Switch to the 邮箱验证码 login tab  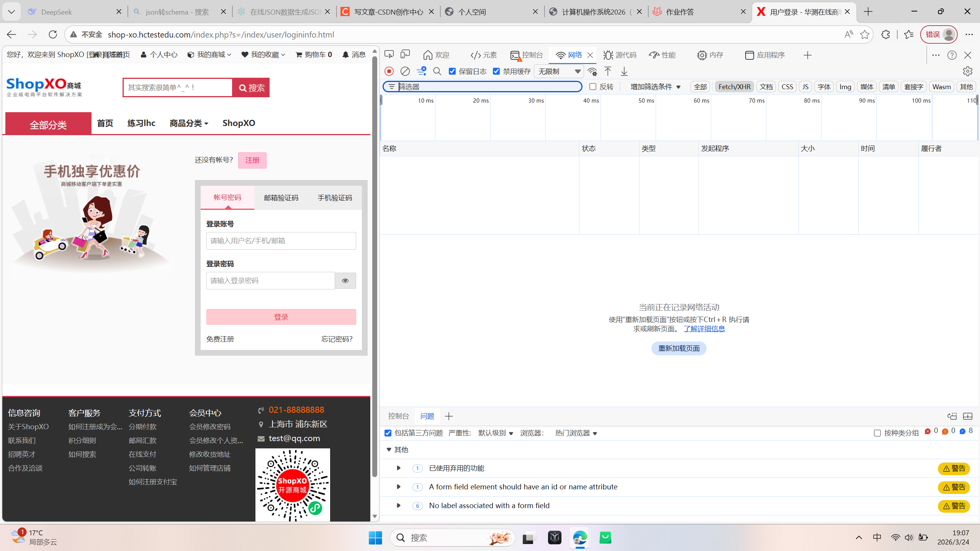coord(281,198)
